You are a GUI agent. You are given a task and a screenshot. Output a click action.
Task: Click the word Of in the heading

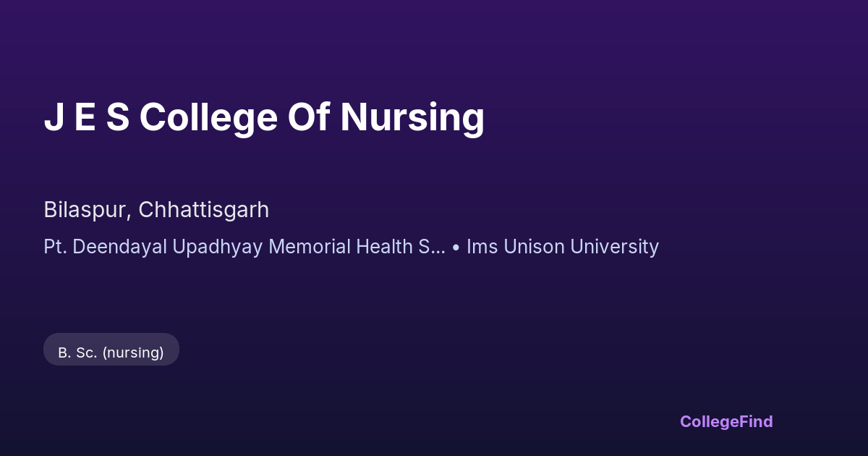[308, 117]
